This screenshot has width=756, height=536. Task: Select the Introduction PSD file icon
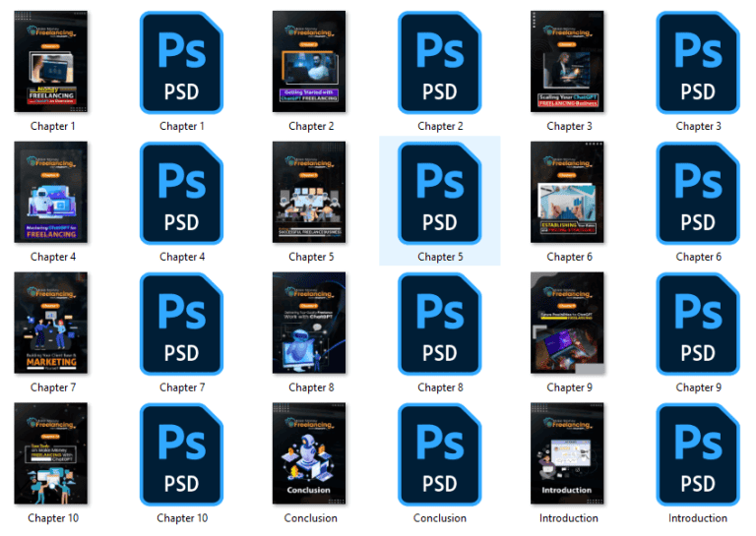[698, 454]
